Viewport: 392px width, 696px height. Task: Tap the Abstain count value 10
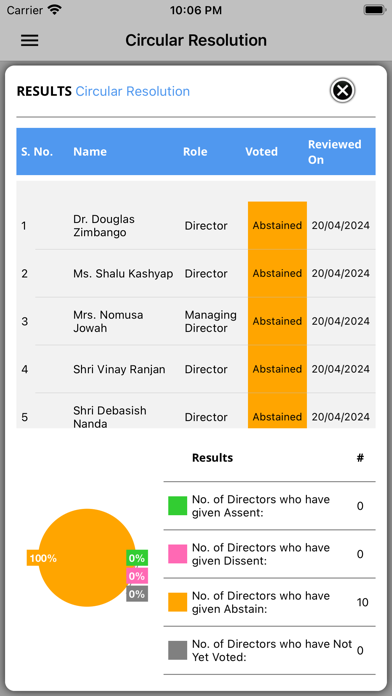pyautogui.click(x=363, y=602)
